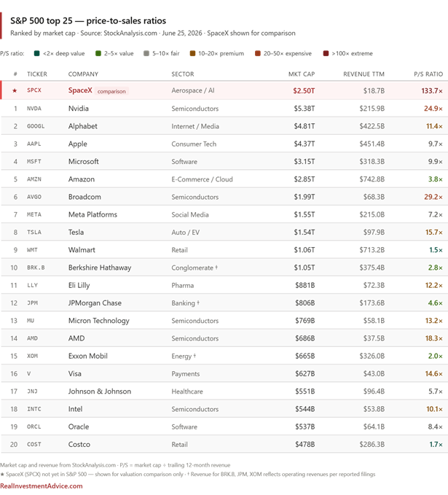
Task: Select the Berkshire Hathaway company name
Action: [100, 268]
